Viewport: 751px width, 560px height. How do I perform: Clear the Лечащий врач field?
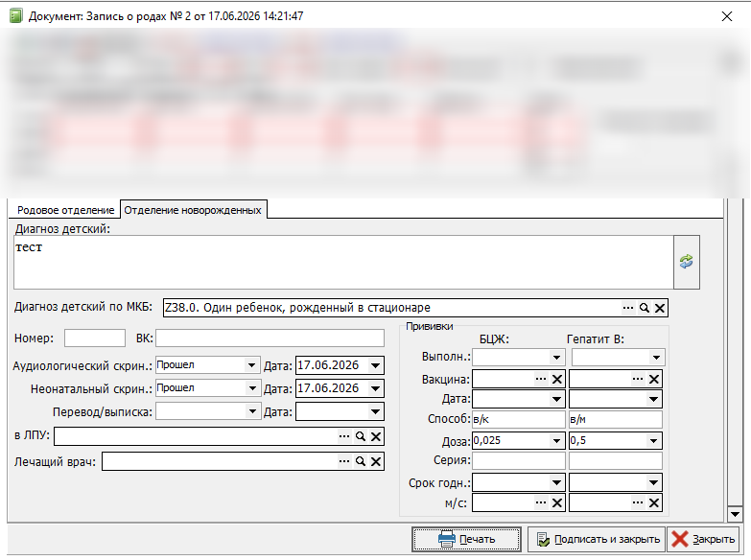click(376, 461)
